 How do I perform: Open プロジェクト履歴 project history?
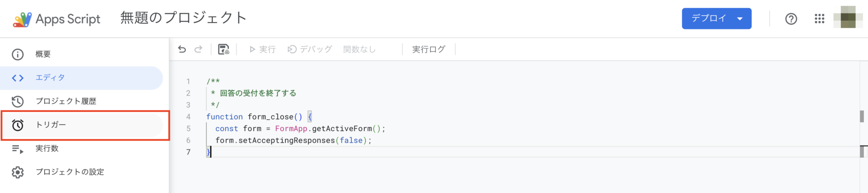(x=66, y=101)
